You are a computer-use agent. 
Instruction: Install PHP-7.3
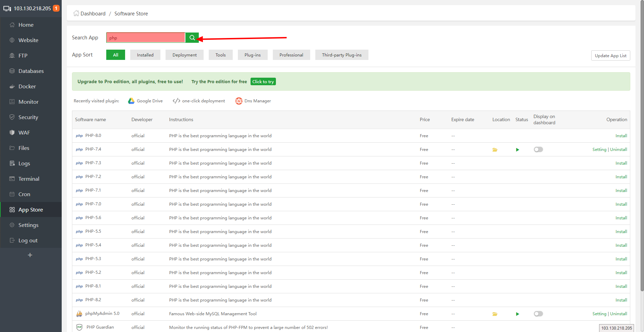[621, 163]
